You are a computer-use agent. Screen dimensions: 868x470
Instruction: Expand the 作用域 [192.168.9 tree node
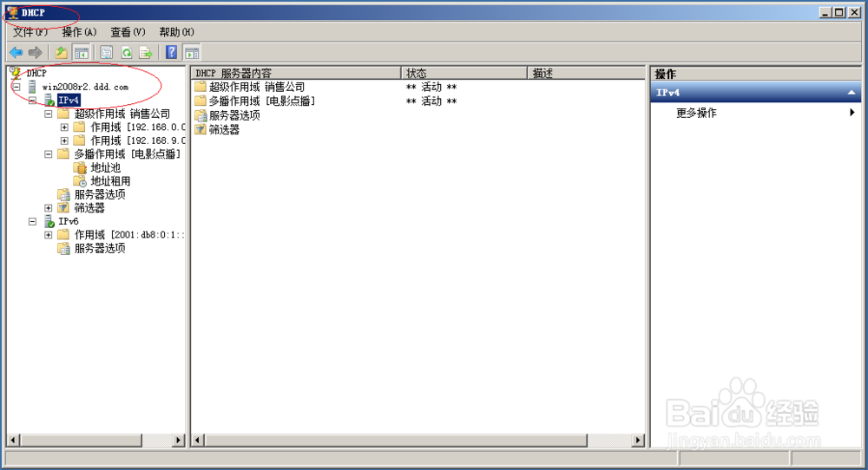65,140
